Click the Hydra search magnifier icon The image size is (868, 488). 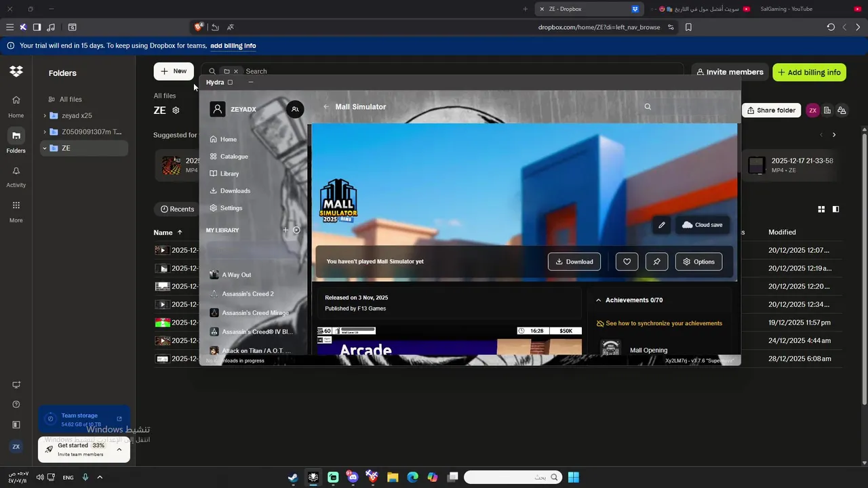click(648, 106)
